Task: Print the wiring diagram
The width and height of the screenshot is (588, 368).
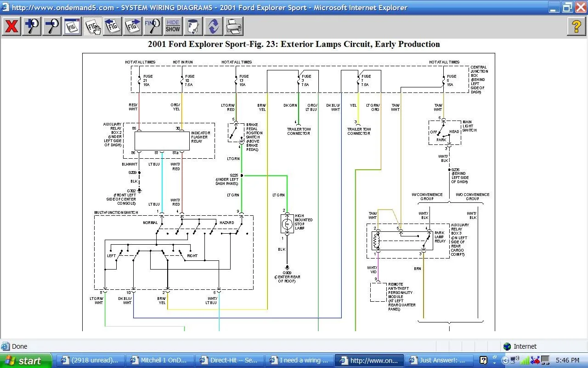Action: point(234,26)
